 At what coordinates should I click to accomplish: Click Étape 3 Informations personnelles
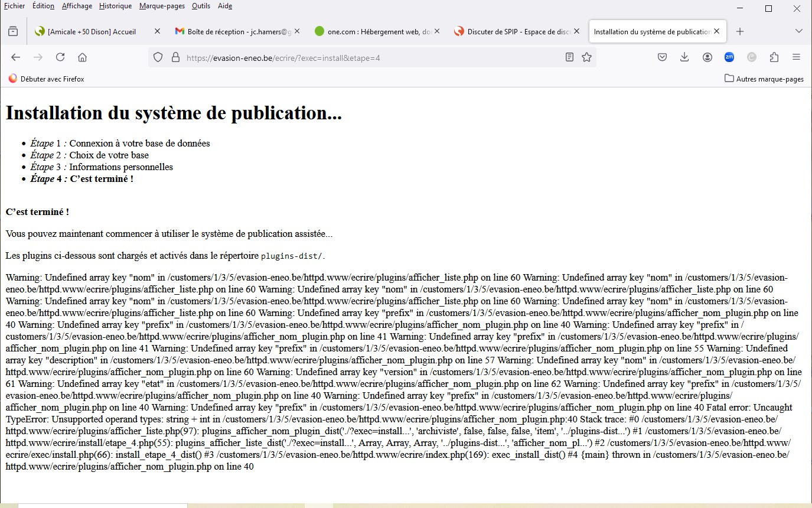tap(102, 167)
